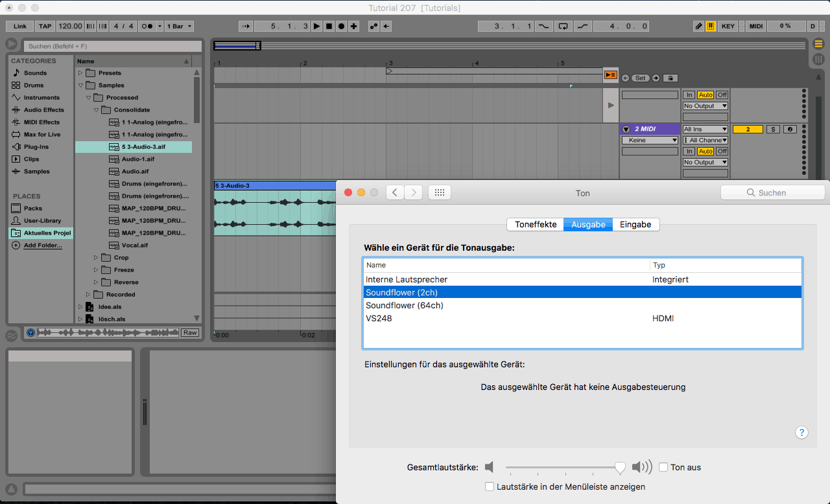Check the 'Ton aus' mute checkbox
Image resolution: width=830 pixels, height=504 pixels.
pos(663,467)
